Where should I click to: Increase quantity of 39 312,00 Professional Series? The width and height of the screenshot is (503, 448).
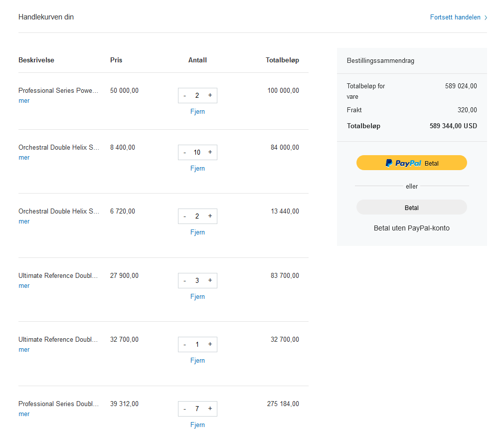coord(210,409)
